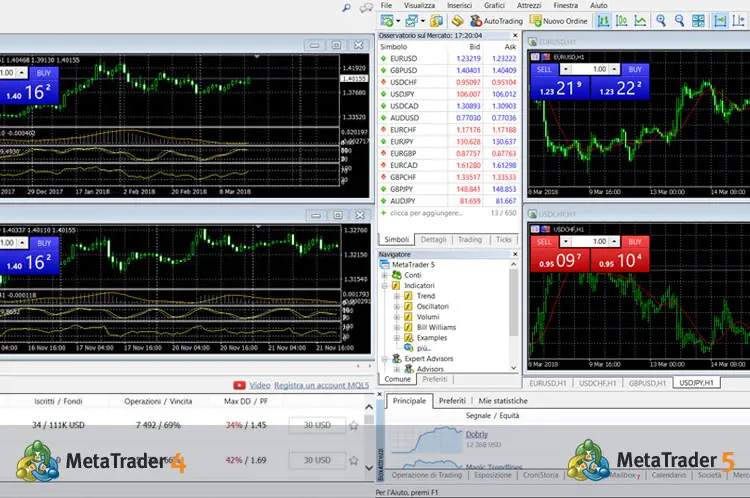
Task: Click the profiles toolbar icon
Action: (411, 21)
